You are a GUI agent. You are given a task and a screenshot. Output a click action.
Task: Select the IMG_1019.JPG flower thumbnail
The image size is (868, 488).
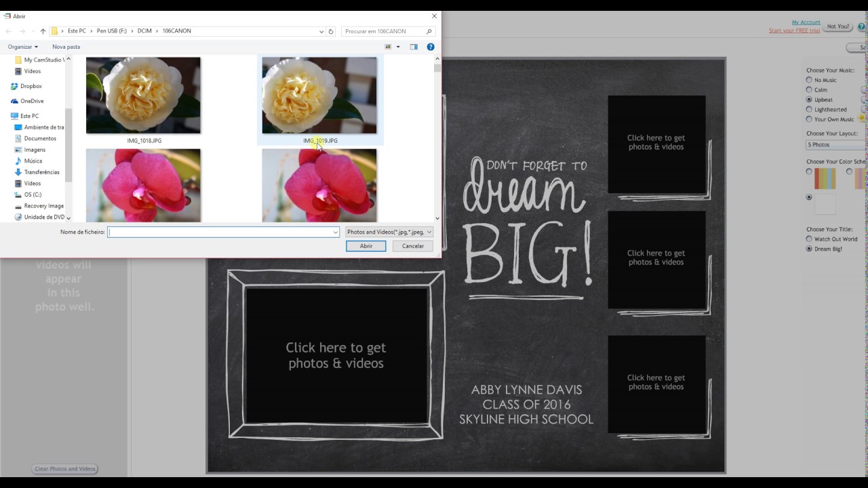(319, 96)
